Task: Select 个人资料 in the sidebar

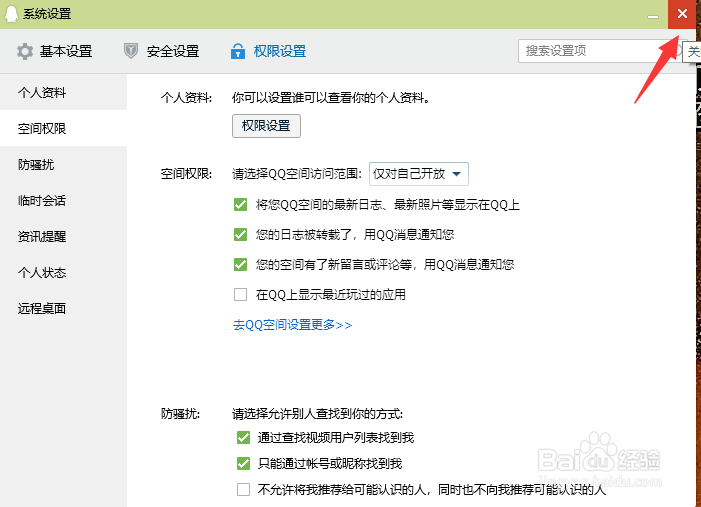Action: tap(63, 92)
